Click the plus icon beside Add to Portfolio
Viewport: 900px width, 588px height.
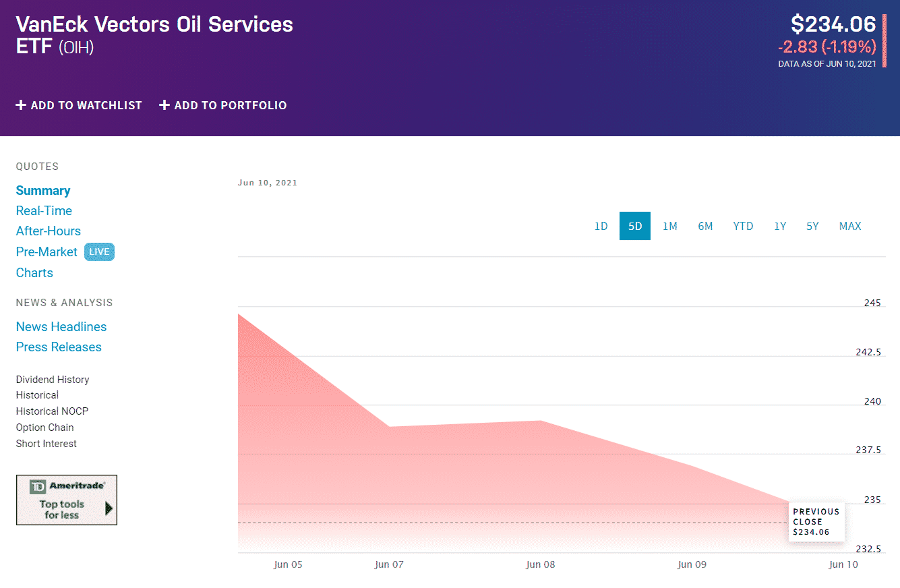(164, 105)
